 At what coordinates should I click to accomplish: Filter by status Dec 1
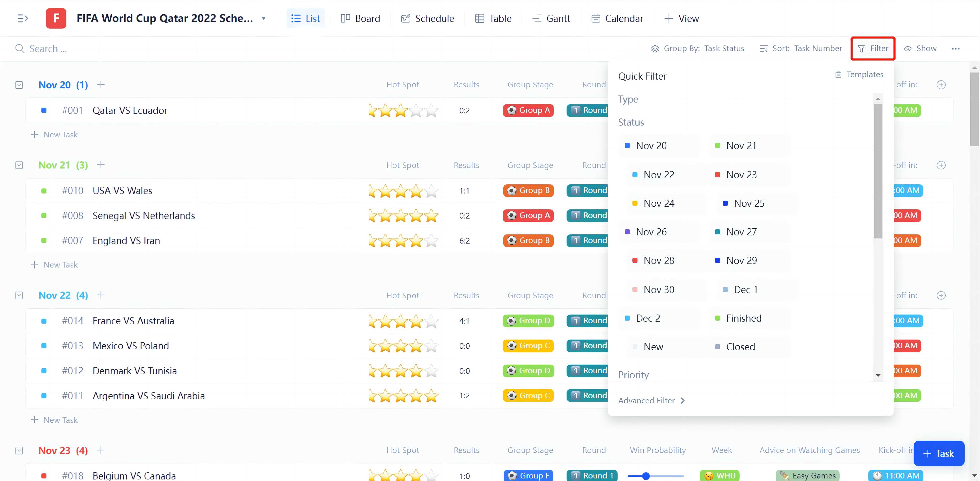click(x=757, y=290)
